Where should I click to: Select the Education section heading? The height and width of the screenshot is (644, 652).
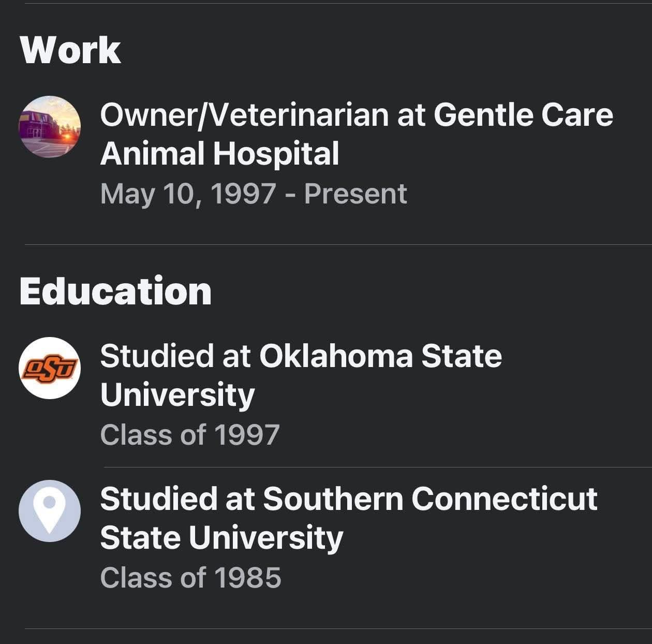click(x=115, y=291)
